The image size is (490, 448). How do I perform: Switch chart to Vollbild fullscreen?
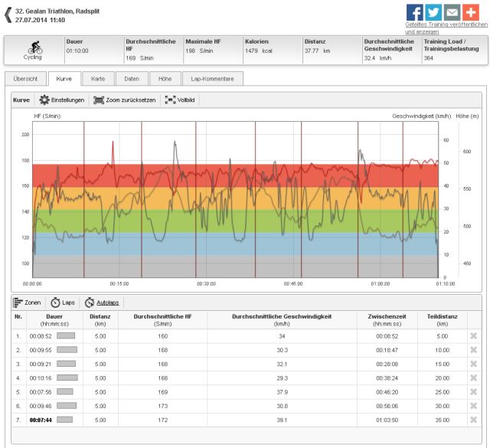[181, 100]
